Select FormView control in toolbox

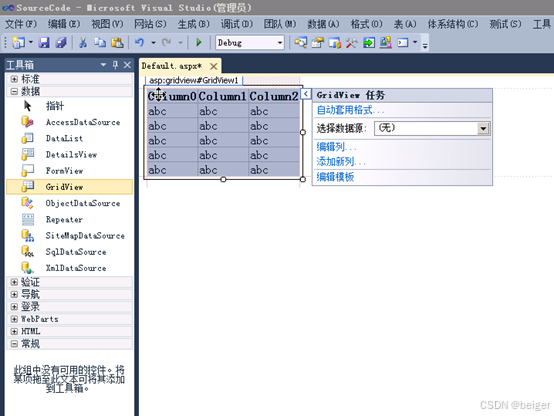pos(70,171)
